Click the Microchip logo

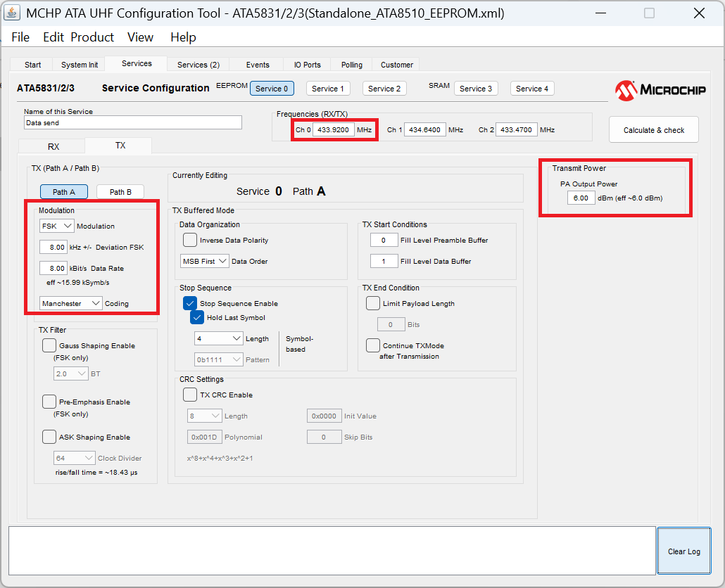[x=660, y=90]
